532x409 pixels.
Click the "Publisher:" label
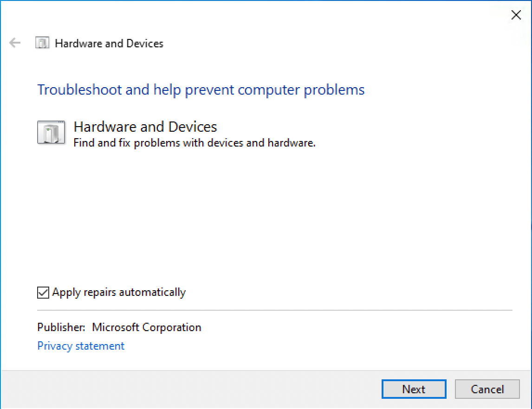pyautogui.click(x=61, y=327)
